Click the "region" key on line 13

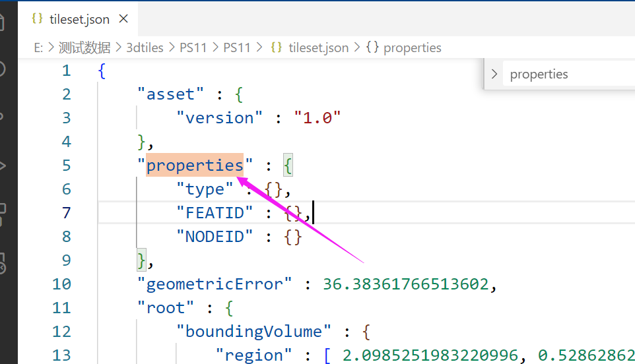click(253, 355)
